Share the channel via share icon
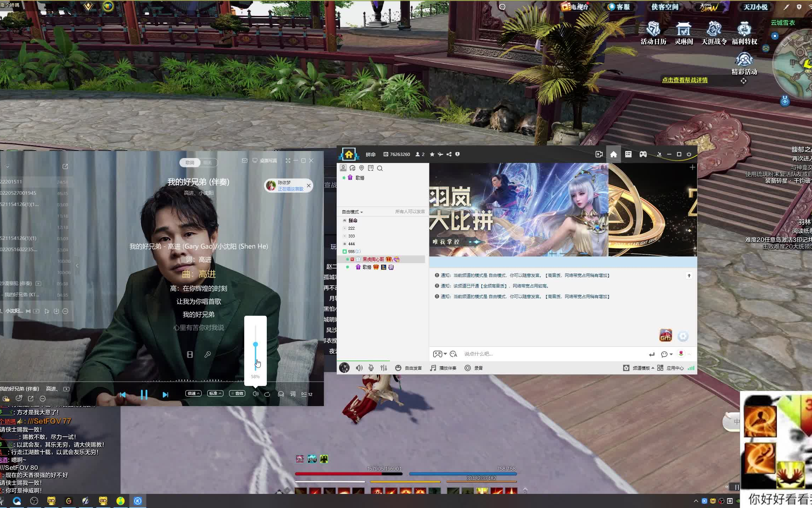The width and height of the screenshot is (812, 508). click(x=449, y=154)
